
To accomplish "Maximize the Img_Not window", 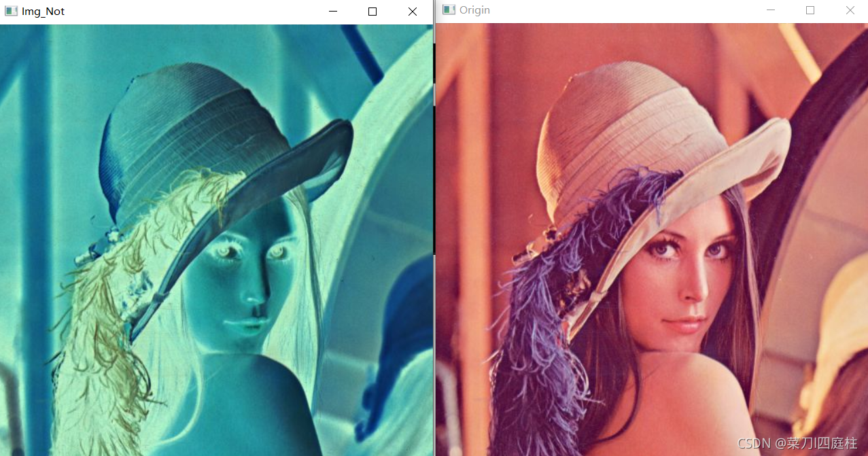I will [x=372, y=12].
